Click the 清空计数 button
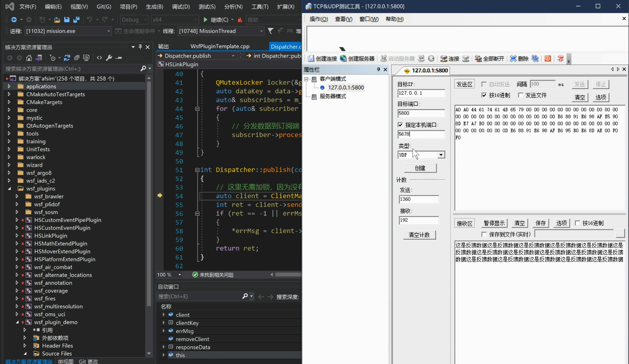Screen dimensions: 629x364 (x=420, y=235)
